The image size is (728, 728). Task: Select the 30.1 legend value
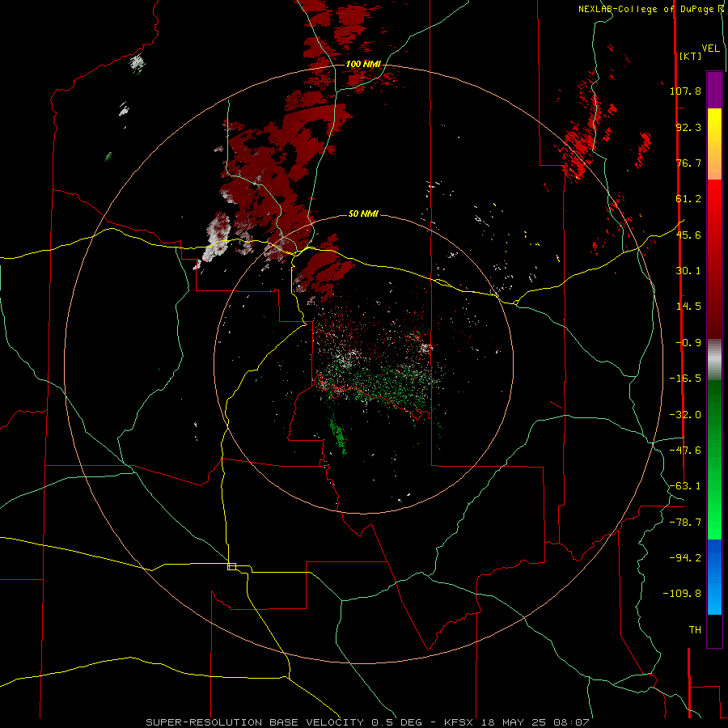click(688, 271)
